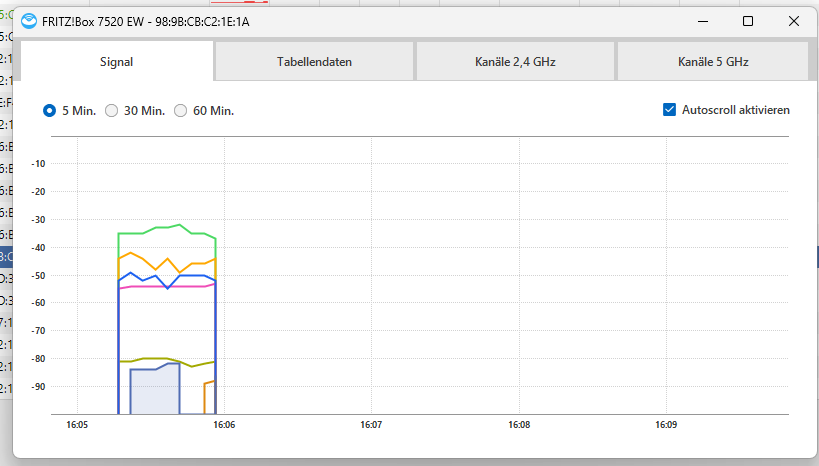The image size is (819, 466).
Task: Click the 16:05 time axis label
Action: pos(77,425)
